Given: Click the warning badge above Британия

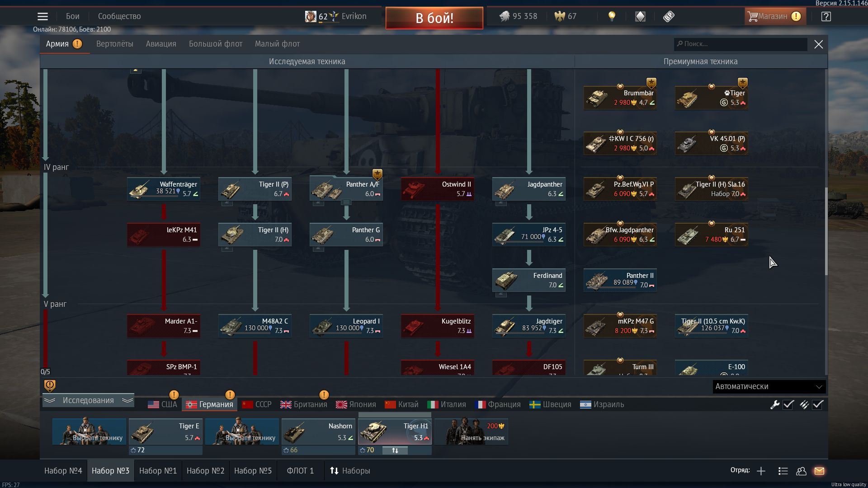Looking at the screenshot, I should (x=324, y=394).
